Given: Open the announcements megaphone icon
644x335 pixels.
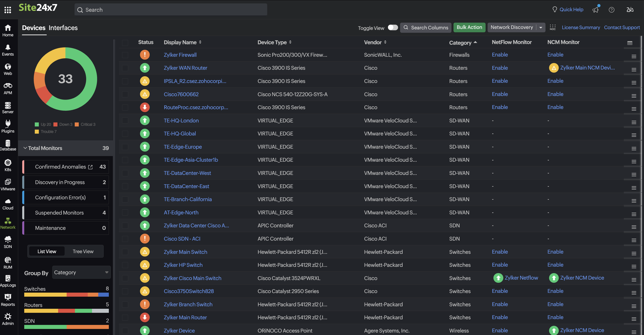Looking at the screenshot, I should point(596,10).
